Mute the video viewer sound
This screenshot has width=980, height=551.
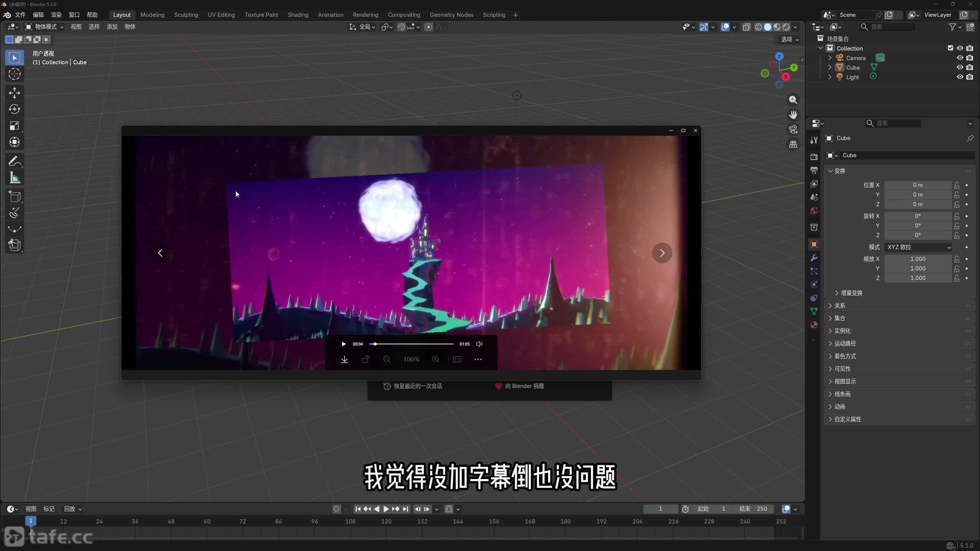pos(479,344)
